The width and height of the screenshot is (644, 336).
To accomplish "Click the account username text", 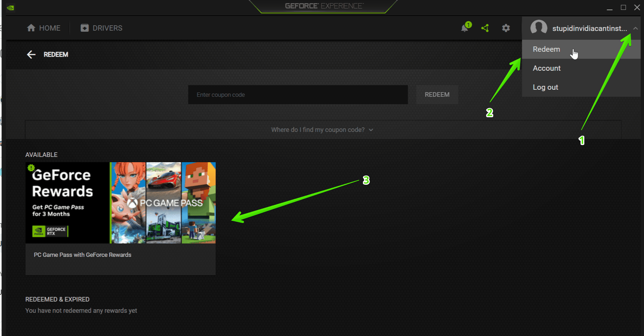I will [589, 28].
